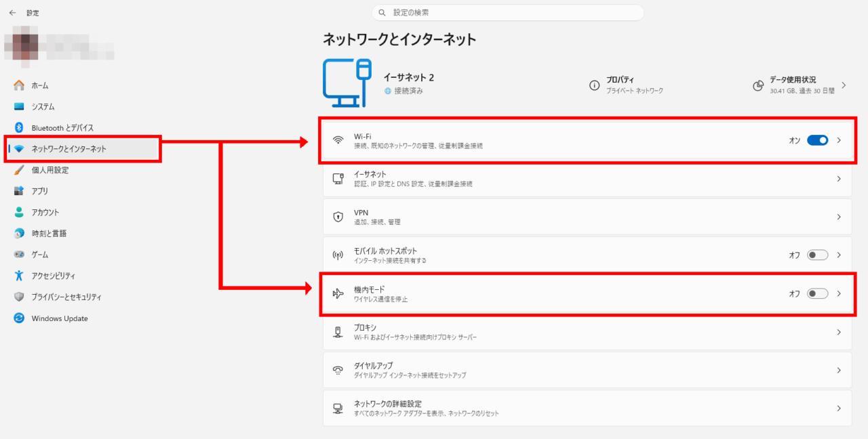The height and width of the screenshot is (439, 868).
Task: Click the イーサネット 2 connection name
Action: coord(408,78)
